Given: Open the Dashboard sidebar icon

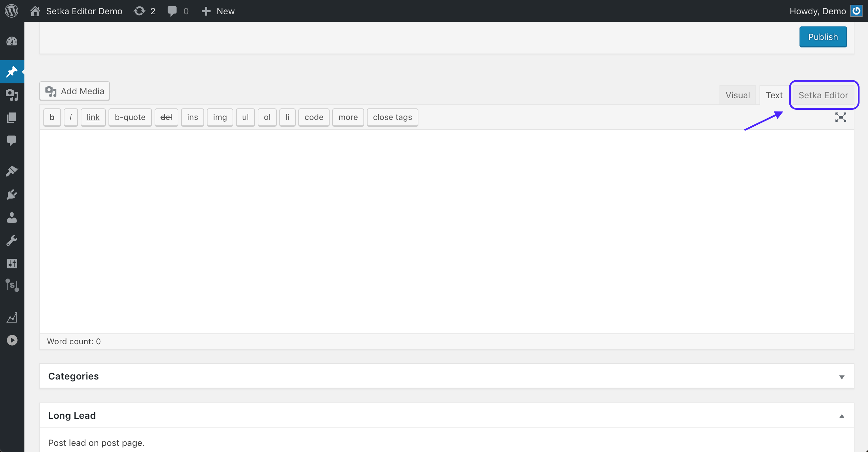Looking at the screenshot, I should point(12,41).
